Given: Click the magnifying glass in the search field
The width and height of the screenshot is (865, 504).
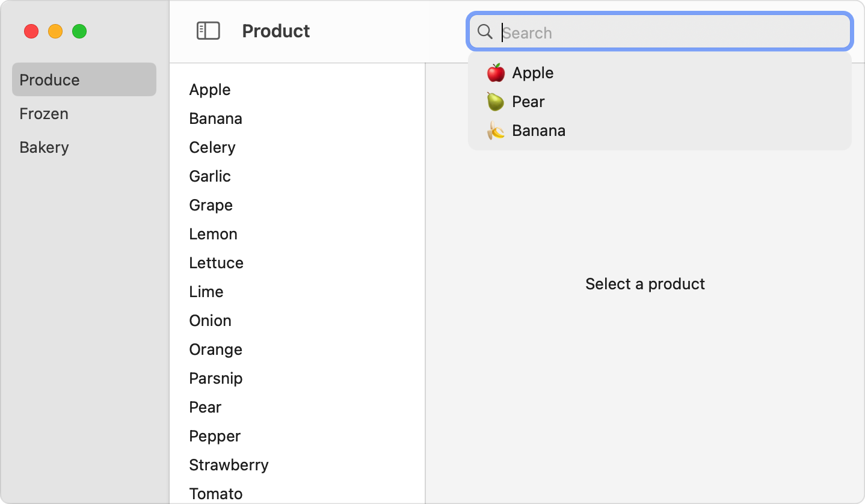Looking at the screenshot, I should pos(485,32).
